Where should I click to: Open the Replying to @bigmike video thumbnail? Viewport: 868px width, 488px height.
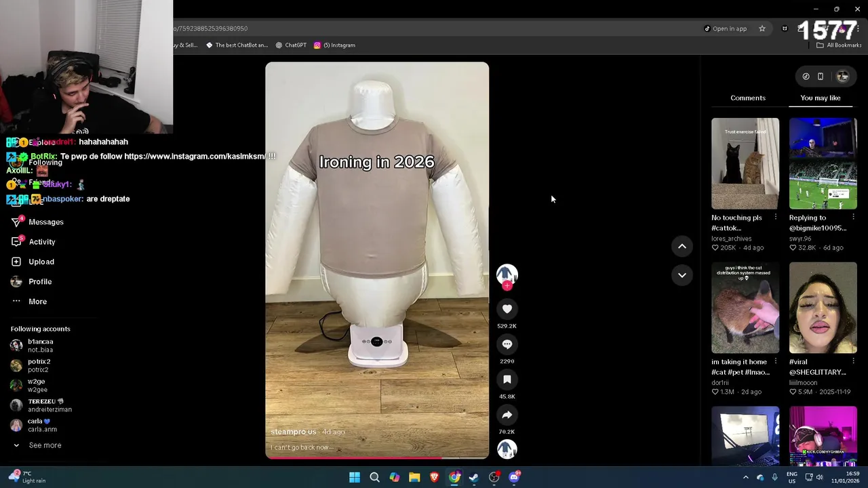tap(823, 163)
